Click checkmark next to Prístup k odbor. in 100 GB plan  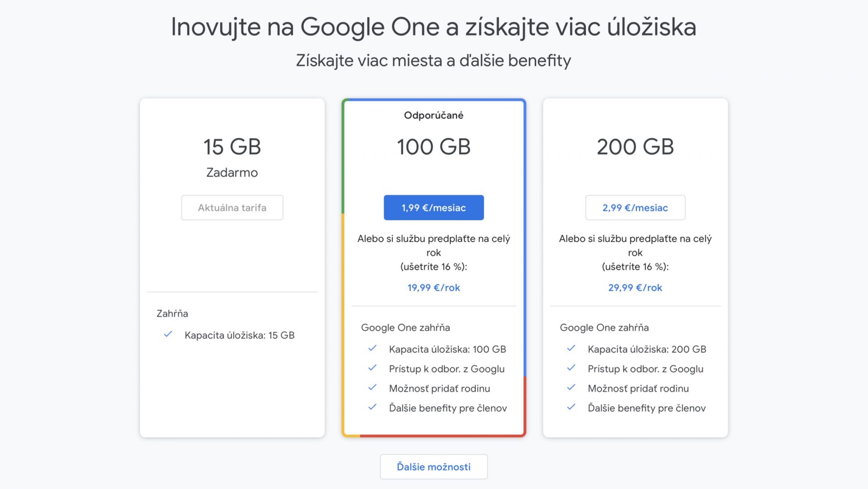[373, 368]
